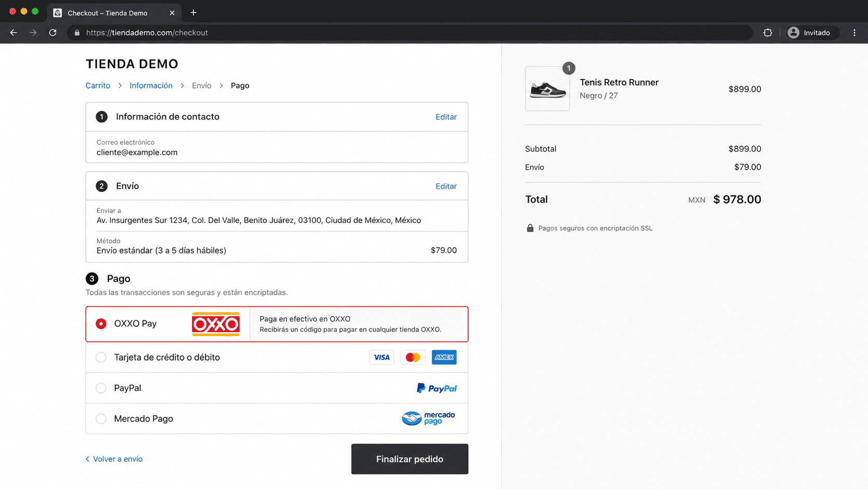The width and height of the screenshot is (868, 489).
Task: Click the Tenis Retro Runner product name
Action: pos(619,82)
